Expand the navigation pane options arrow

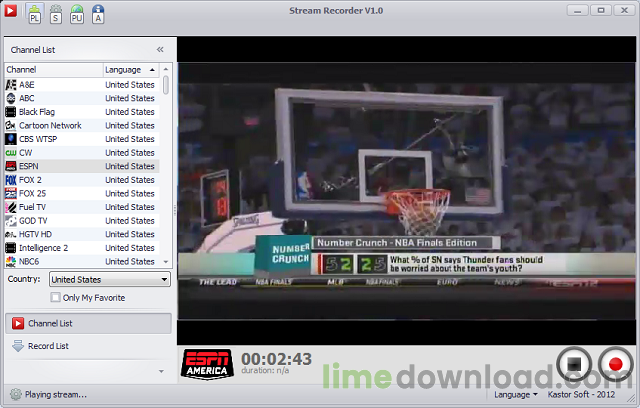point(160,370)
